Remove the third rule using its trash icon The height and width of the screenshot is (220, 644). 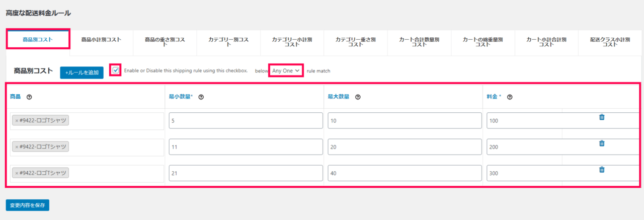pos(601,170)
